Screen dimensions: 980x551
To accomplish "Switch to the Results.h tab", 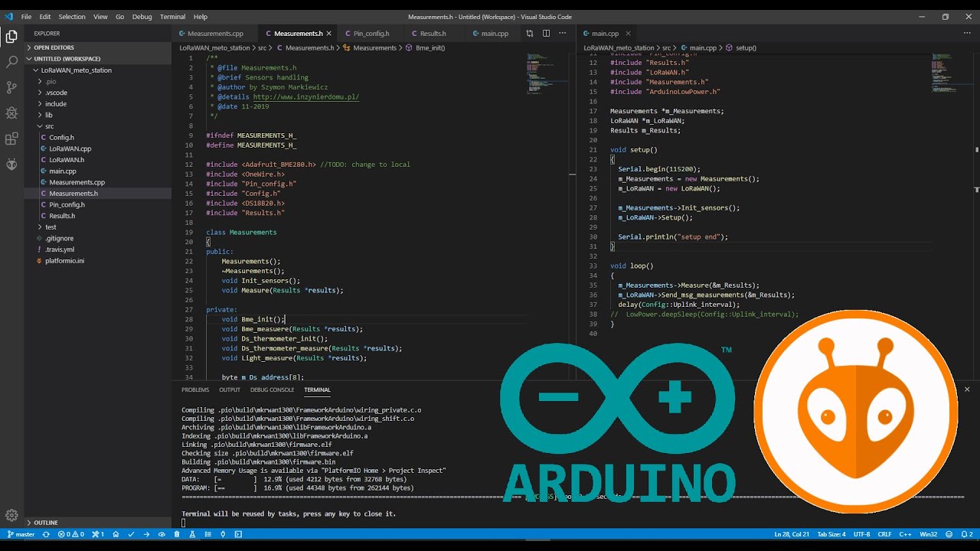I will 433,33.
